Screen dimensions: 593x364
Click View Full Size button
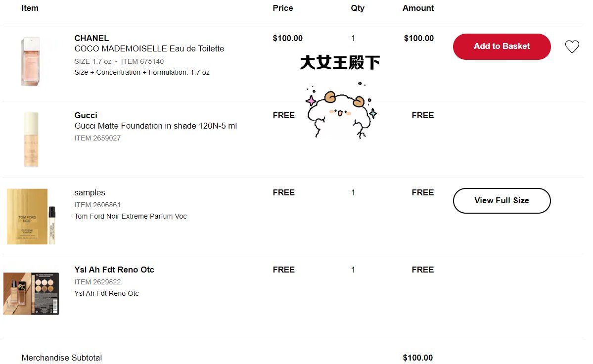pyautogui.click(x=502, y=201)
